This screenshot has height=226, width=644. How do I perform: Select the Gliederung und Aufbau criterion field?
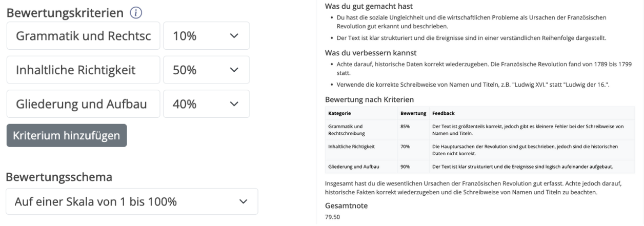(84, 104)
